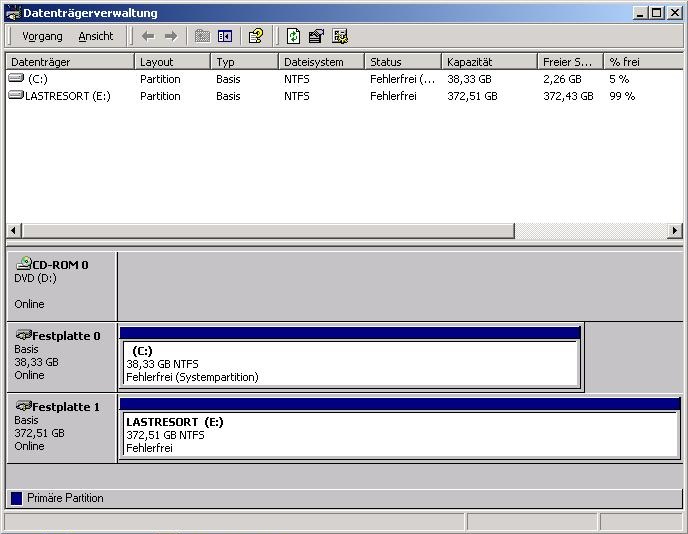This screenshot has width=688, height=534.
Task: Open the Ansicht menu
Action: [x=96, y=36]
